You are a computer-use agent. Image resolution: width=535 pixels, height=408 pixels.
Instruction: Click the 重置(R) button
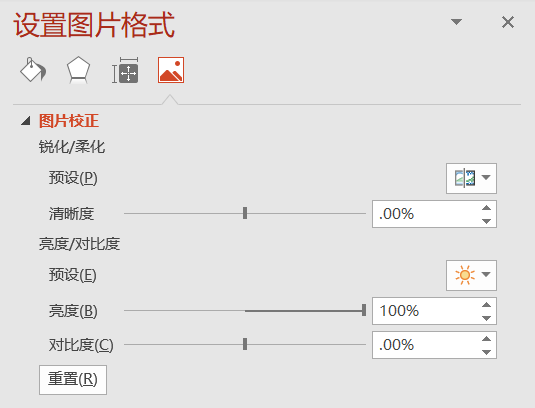tap(73, 380)
